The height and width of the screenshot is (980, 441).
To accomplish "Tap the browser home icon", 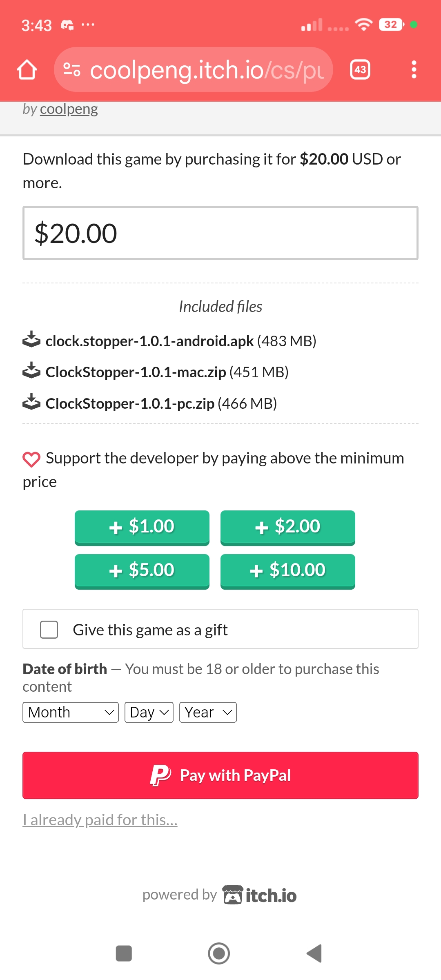I will 27,70.
